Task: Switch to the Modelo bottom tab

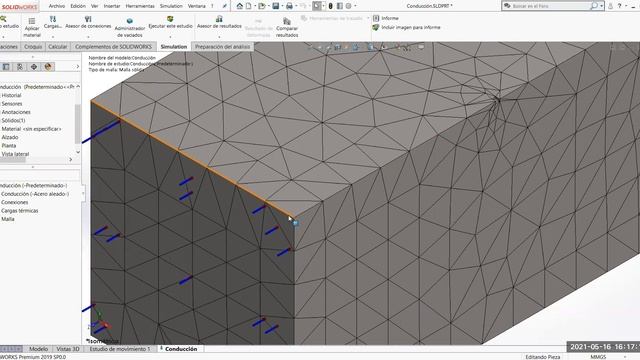Action: point(38,349)
